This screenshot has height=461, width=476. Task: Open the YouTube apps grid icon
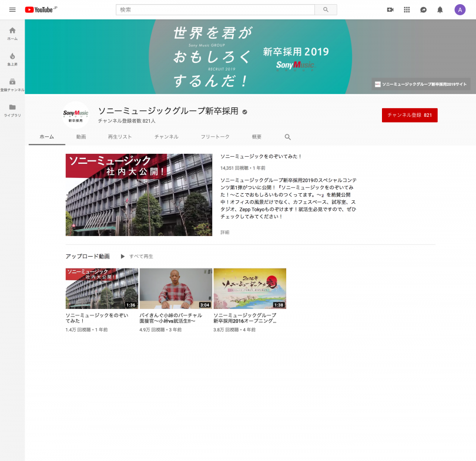click(407, 9)
